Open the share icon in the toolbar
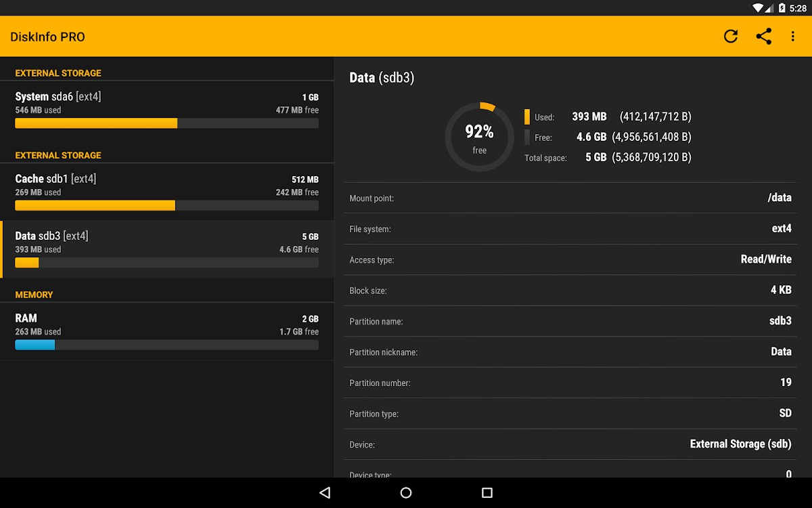Viewport: 812px width, 508px height. pos(763,37)
